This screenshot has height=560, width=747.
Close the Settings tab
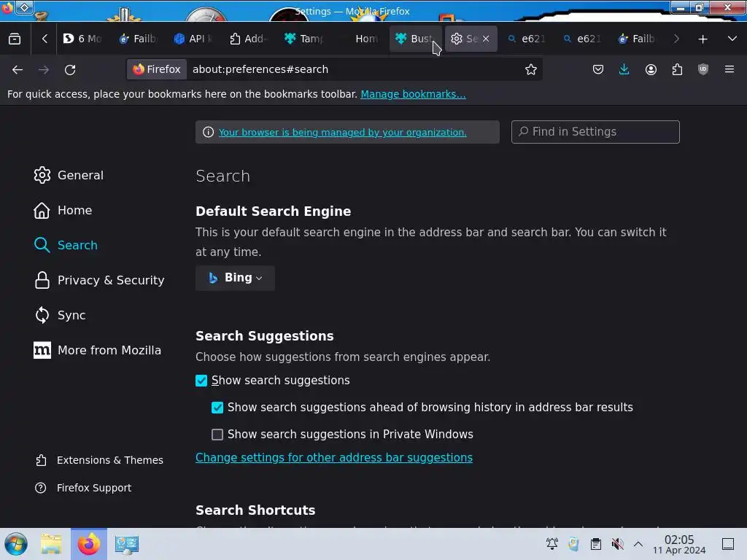(485, 39)
